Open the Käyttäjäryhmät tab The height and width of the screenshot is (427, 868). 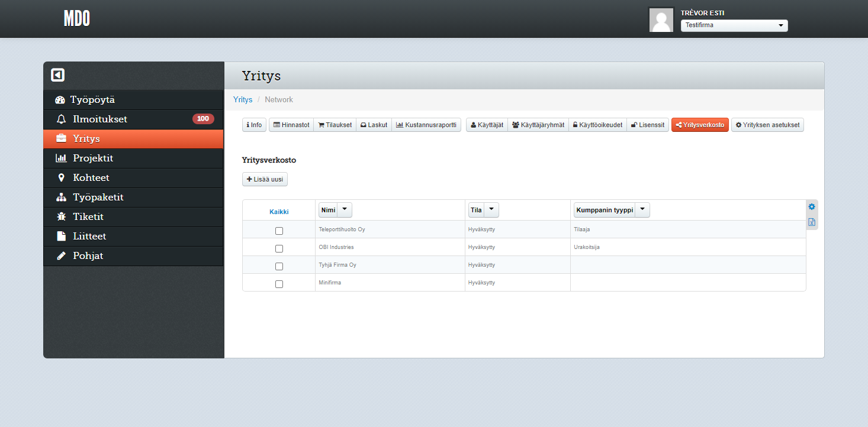pos(538,125)
